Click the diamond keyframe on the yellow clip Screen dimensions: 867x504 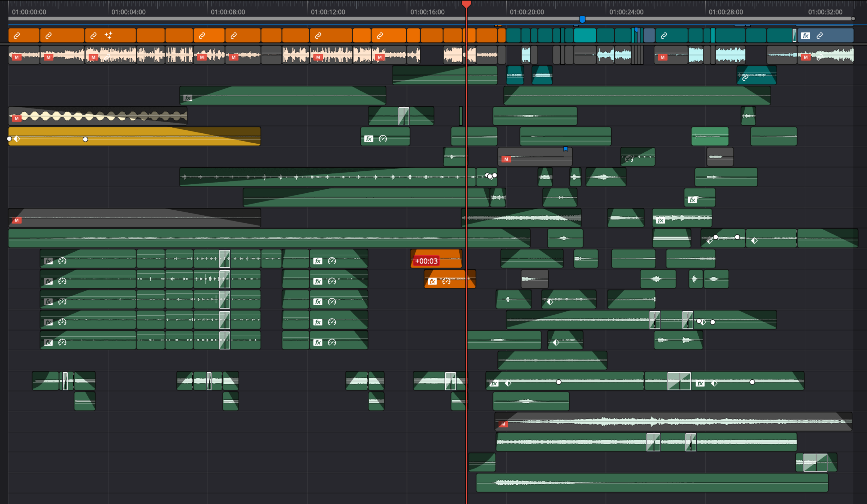pyautogui.click(x=17, y=139)
